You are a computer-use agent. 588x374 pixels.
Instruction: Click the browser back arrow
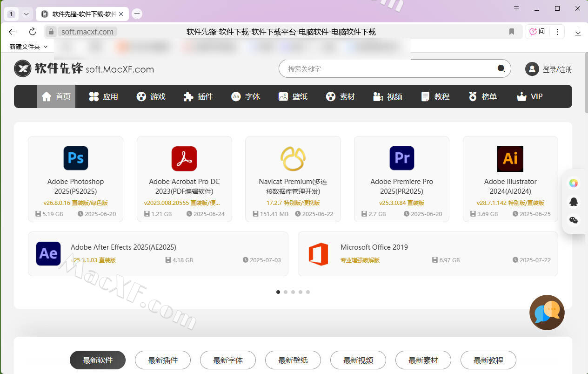pyautogui.click(x=12, y=32)
